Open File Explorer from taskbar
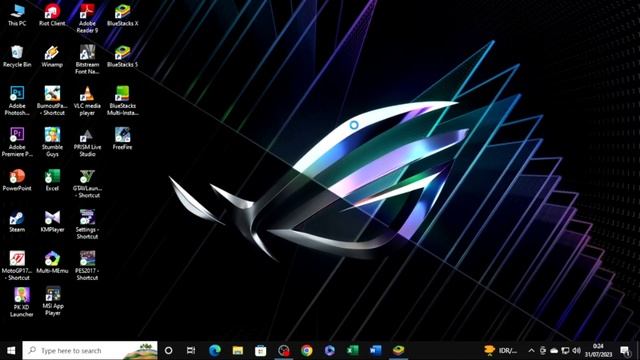640x360 pixels. click(238, 350)
